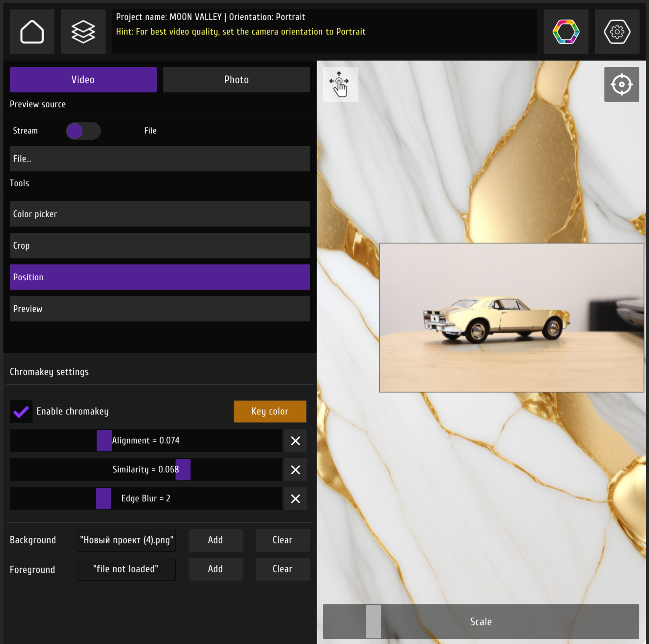
Task: Select the Preview tool
Action: [x=160, y=308]
